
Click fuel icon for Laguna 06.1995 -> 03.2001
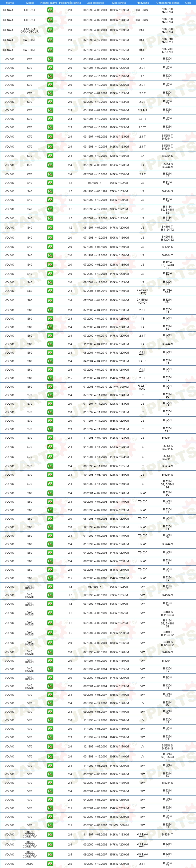(50, 10)
